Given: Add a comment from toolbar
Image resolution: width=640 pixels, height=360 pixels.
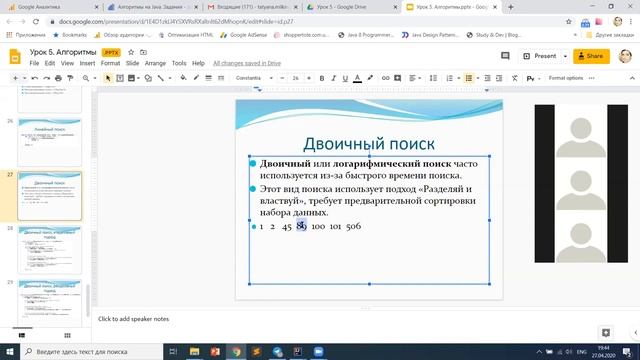Looking at the screenshot, I should pyautogui.click(x=397, y=78).
